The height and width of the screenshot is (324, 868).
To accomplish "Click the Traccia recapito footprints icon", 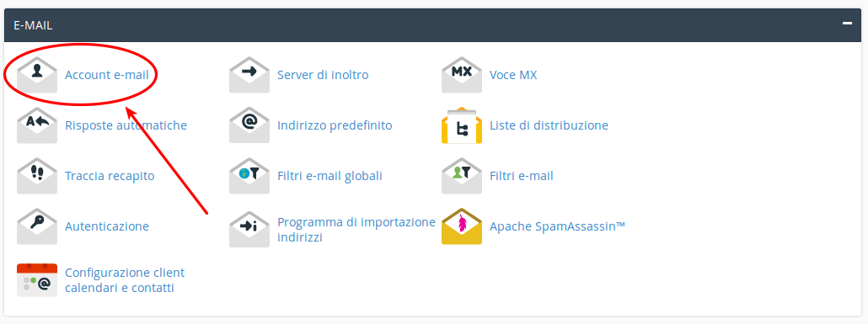I will [37, 176].
